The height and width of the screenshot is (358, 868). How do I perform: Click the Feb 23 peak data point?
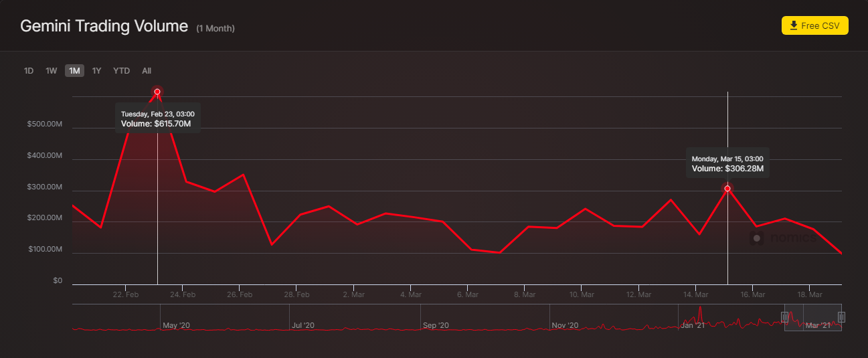(x=157, y=92)
